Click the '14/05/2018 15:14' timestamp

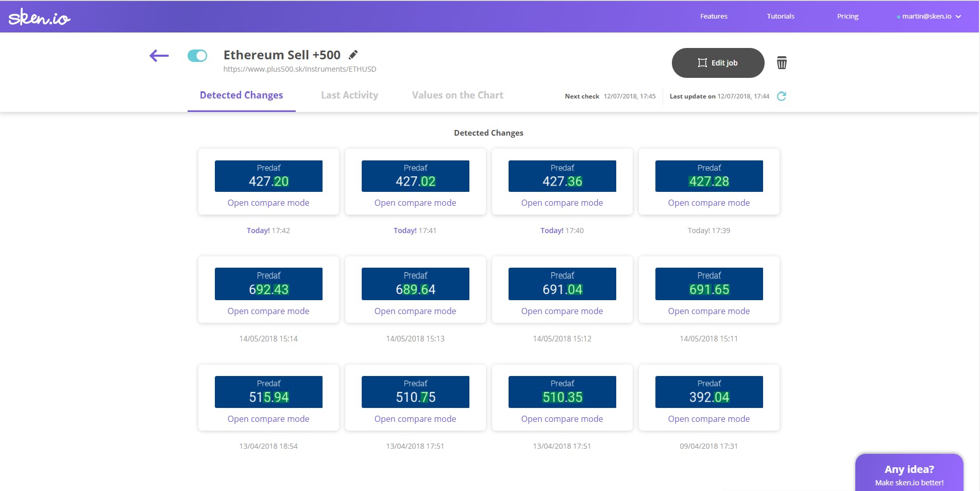[268, 339]
